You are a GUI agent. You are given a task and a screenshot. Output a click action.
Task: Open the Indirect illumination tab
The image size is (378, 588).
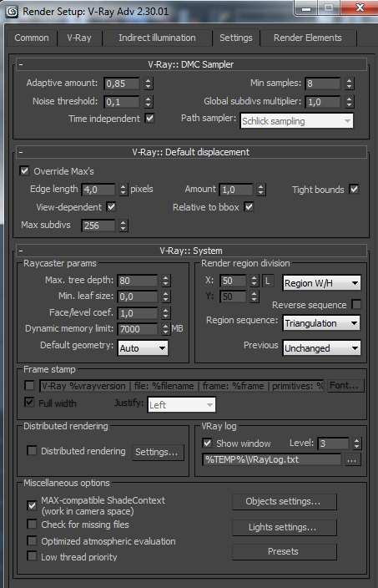pyautogui.click(x=157, y=38)
